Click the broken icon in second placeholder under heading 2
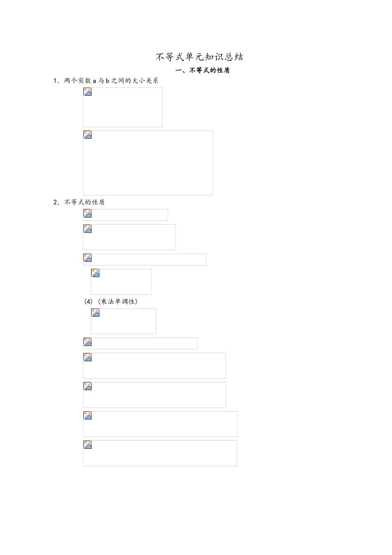 (x=87, y=229)
